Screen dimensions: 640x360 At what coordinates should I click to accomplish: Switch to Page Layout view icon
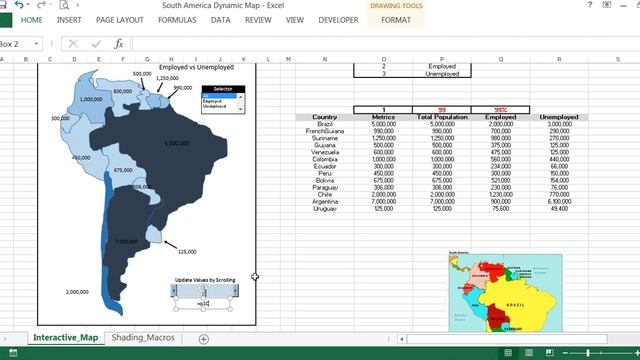tap(529, 353)
